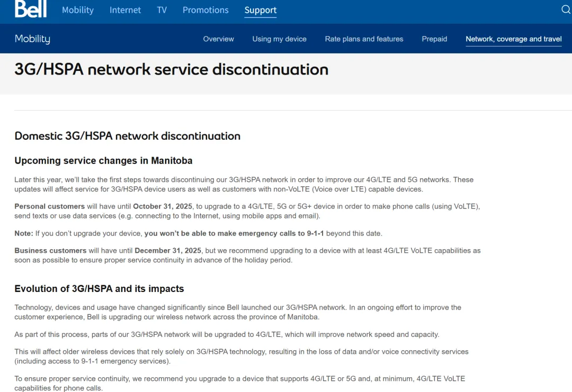Image resolution: width=572 pixels, height=392 pixels.
Task: Click the Support navigation item
Action: [260, 10]
